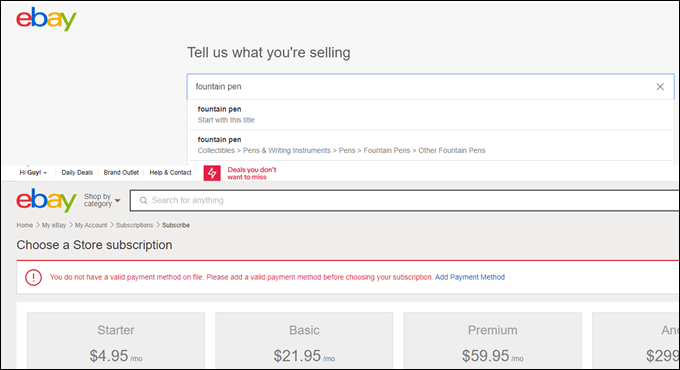The image size is (680, 370).
Task: Expand the Shop by category dropdown
Action: [x=102, y=200]
